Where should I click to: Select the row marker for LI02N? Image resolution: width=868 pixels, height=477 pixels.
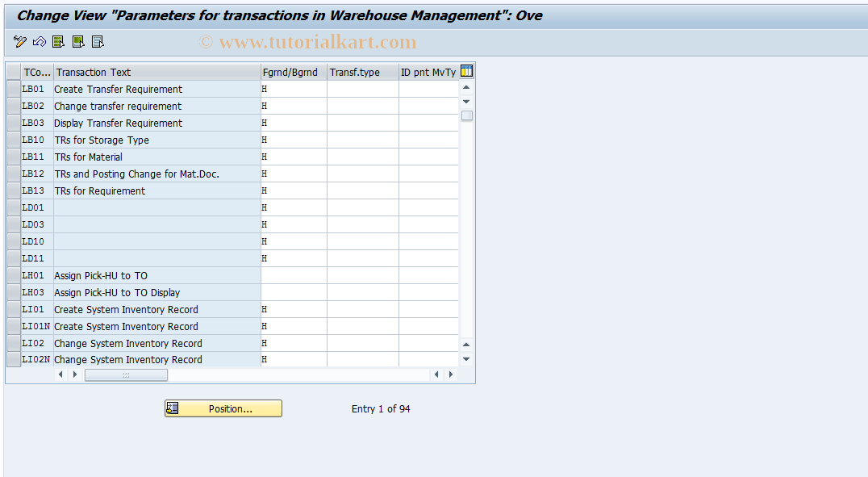(x=13, y=359)
